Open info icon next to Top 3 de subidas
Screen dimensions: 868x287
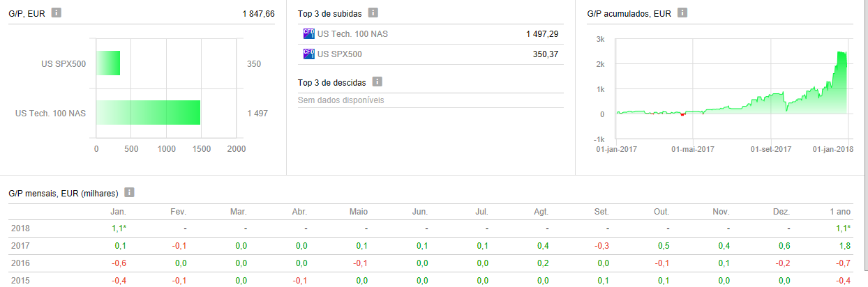pos(373,13)
